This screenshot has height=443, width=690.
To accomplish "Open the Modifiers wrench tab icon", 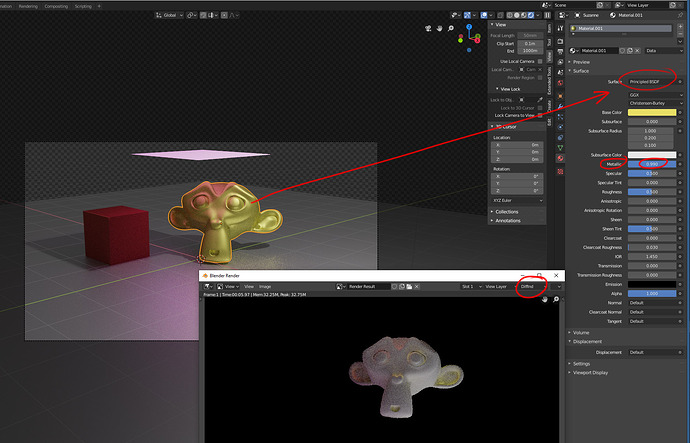I will 560,106.
